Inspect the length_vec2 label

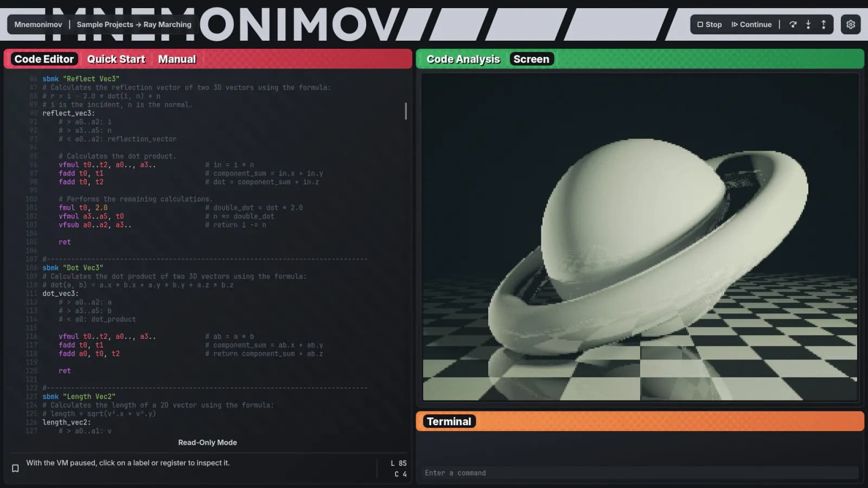66,422
